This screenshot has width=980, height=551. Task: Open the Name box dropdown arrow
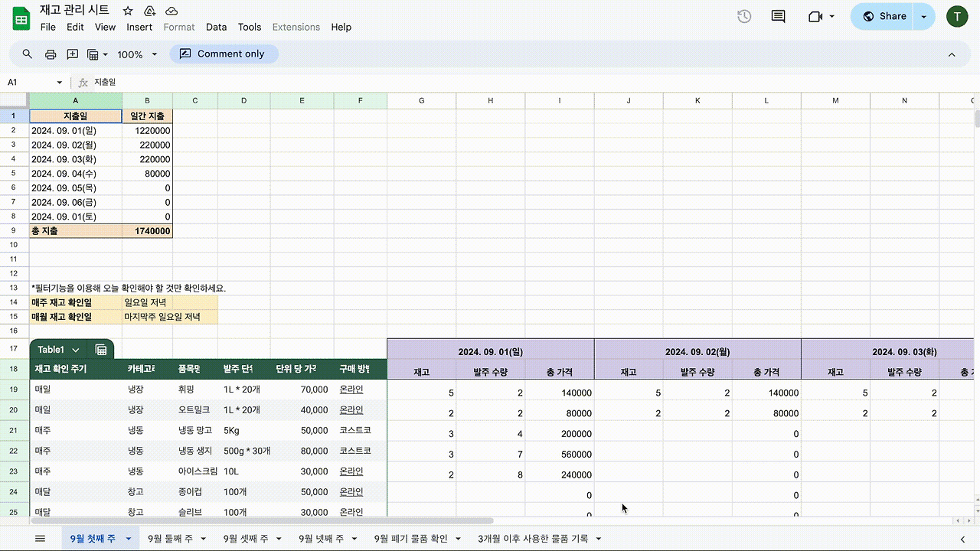59,82
